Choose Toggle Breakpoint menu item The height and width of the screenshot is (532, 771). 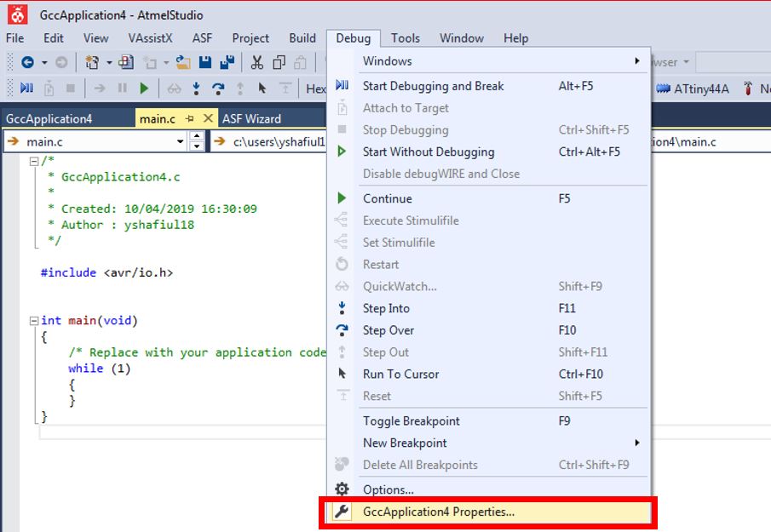coord(489,420)
